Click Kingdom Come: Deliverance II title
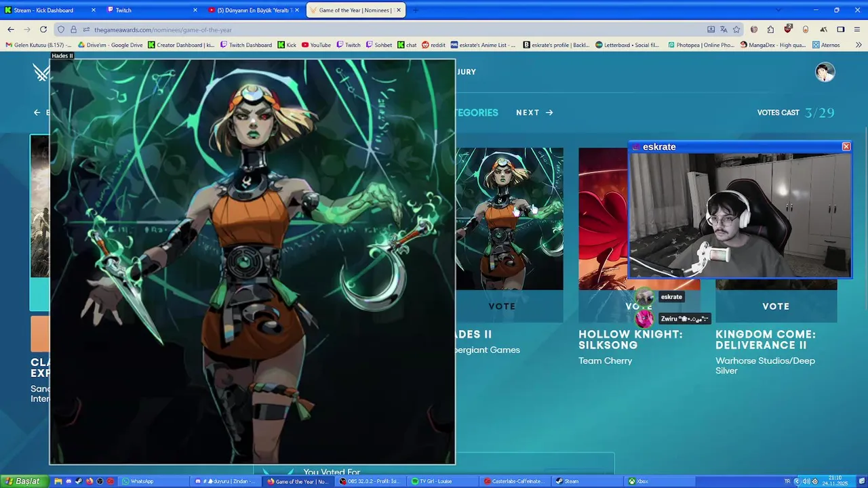 [766, 340]
